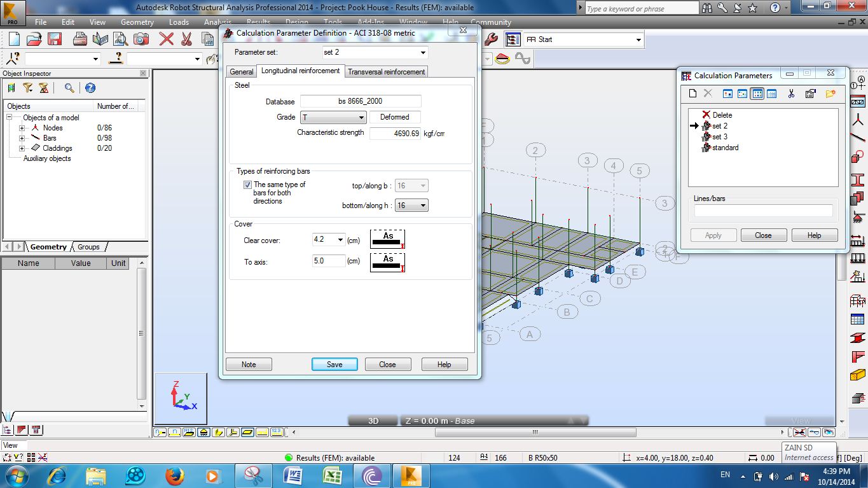Open the Loads menu
This screenshot has height=488, width=868.
(x=179, y=22)
